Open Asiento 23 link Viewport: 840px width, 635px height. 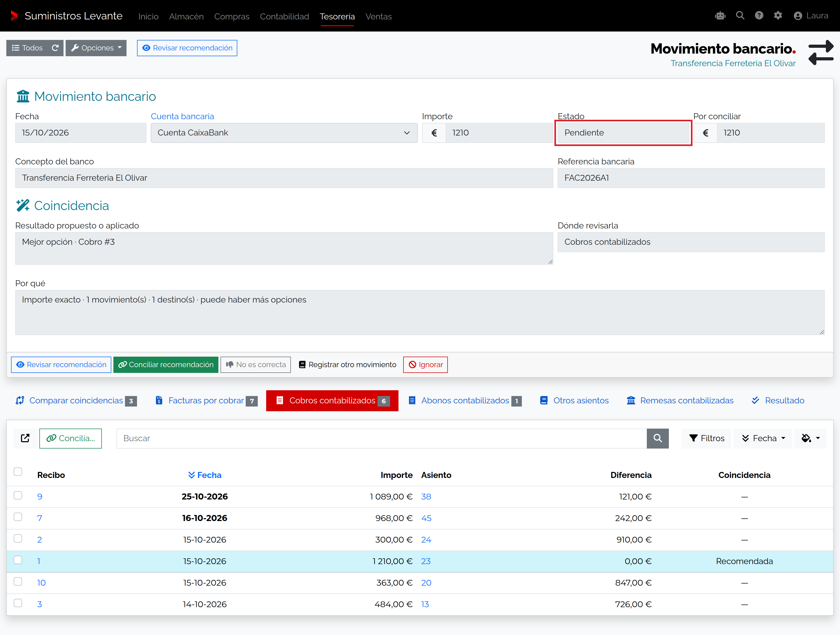[426, 561]
